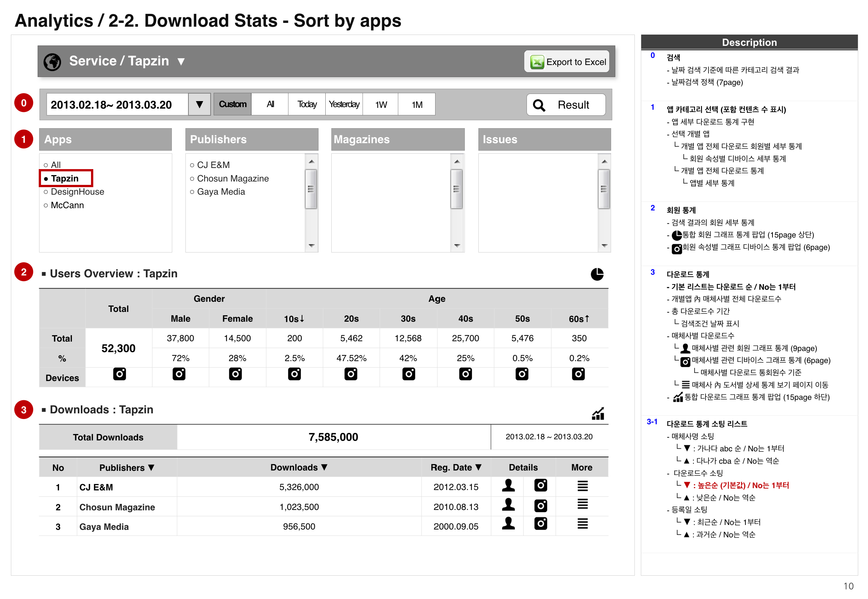The height and width of the screenshot is (599, 868).
Task: Open devices stats for Female column
Action: pyautogui.click(x=235, y=374)
